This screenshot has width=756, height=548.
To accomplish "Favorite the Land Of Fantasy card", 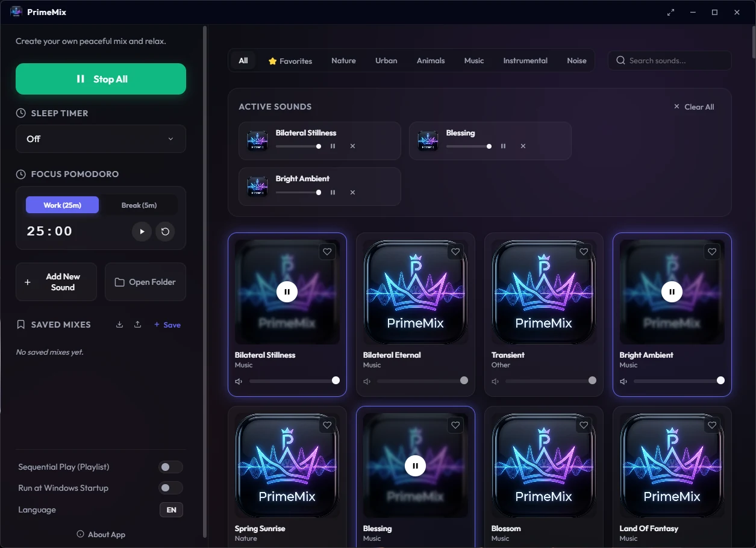I will pos(712,425).
